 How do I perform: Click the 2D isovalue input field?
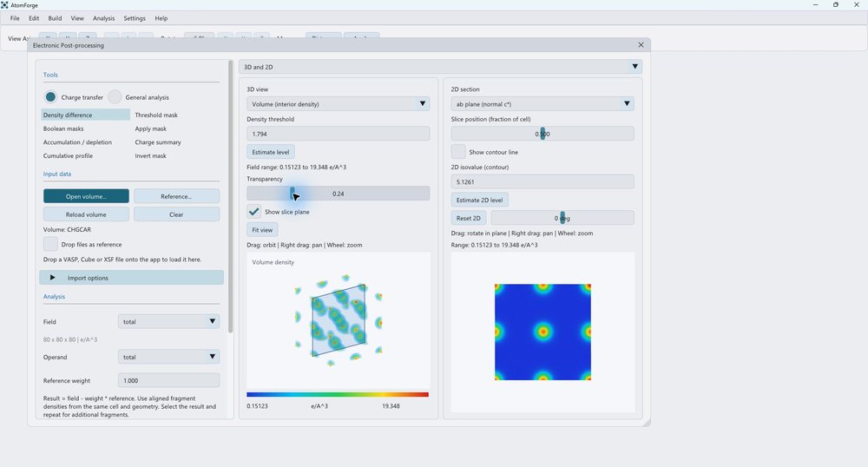[542, 181]
